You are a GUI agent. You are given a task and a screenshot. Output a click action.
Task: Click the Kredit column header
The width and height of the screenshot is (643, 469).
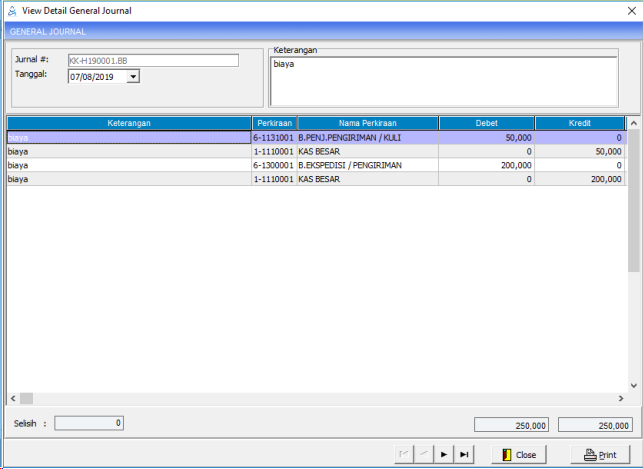click(579, 123)
